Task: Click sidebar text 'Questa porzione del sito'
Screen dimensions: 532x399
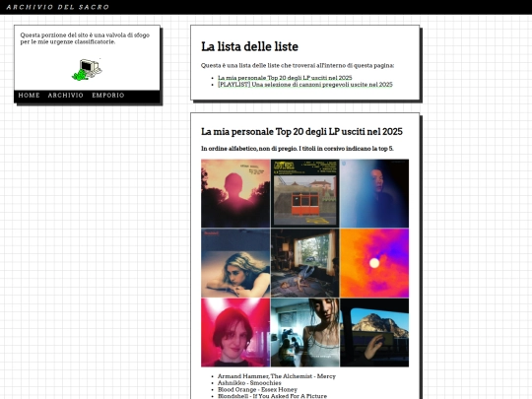Action: pos(85,38)
